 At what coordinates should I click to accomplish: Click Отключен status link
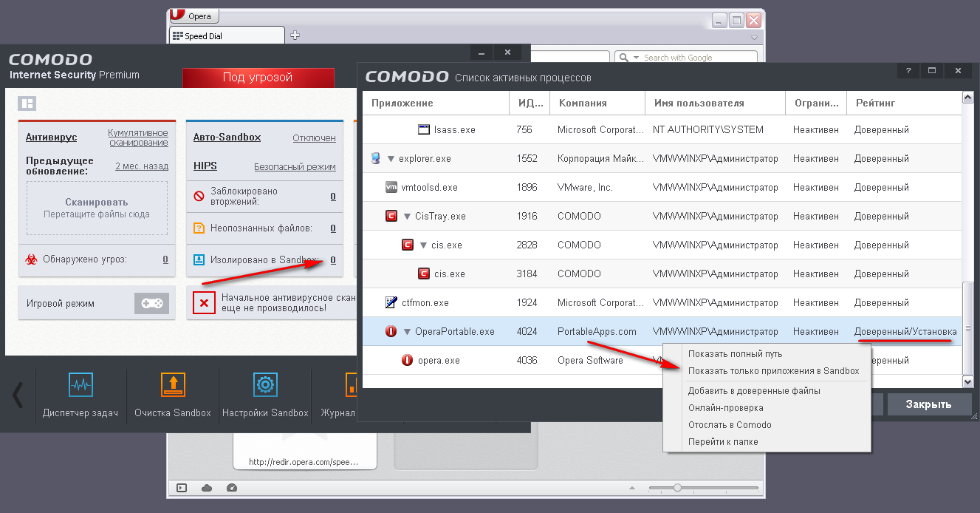pos(314,138)
